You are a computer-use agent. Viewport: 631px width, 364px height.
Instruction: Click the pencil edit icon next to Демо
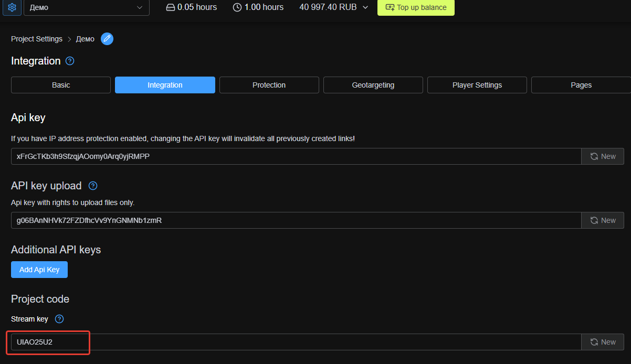(x=107, y=39)
